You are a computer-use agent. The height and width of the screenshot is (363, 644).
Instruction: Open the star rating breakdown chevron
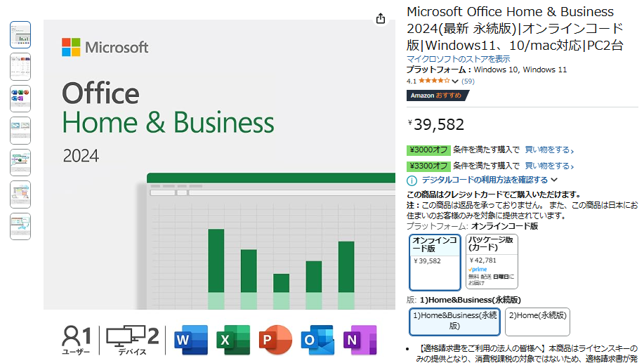tap(456, 81)
